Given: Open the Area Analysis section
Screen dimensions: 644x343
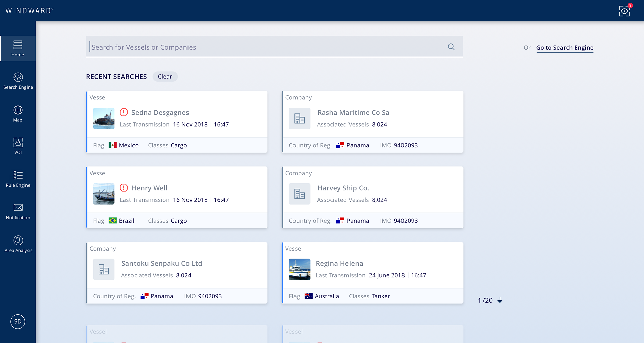Looking at the screenshot, I should pyautogui.click(x=18, y=244).
